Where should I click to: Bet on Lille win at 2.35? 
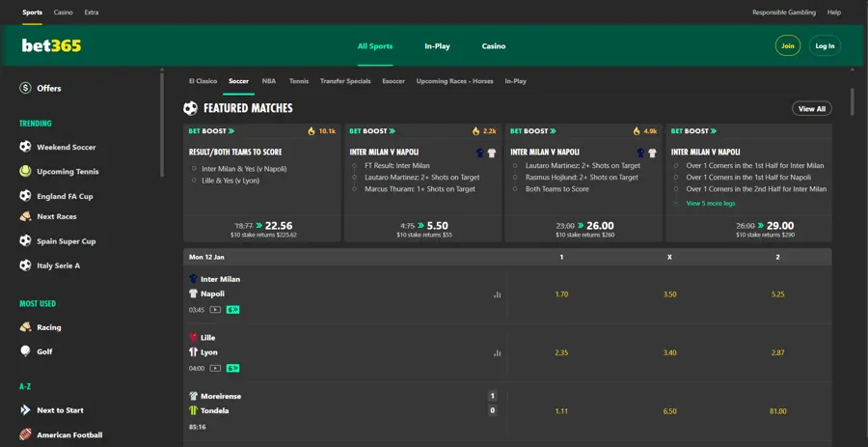coord(561,352)
